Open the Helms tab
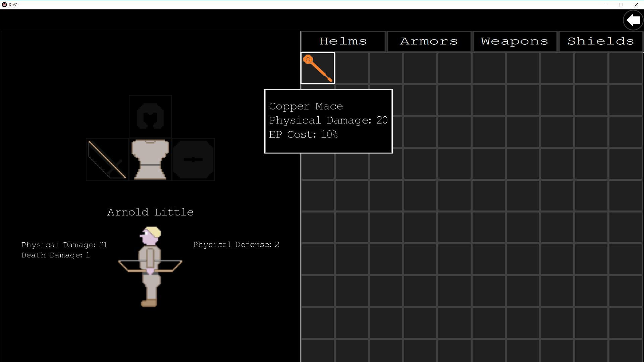Screen dimensions: 644x362 343,42
